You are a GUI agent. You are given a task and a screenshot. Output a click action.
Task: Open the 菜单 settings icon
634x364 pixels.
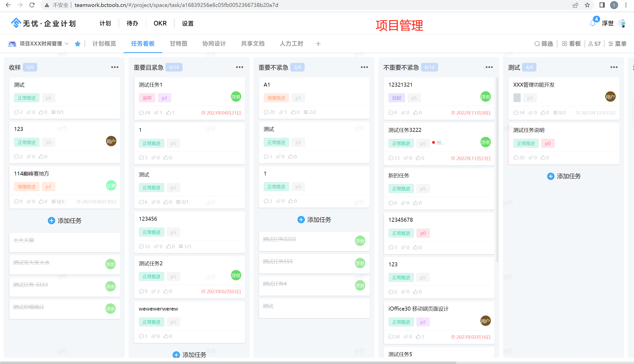(611, 44)
